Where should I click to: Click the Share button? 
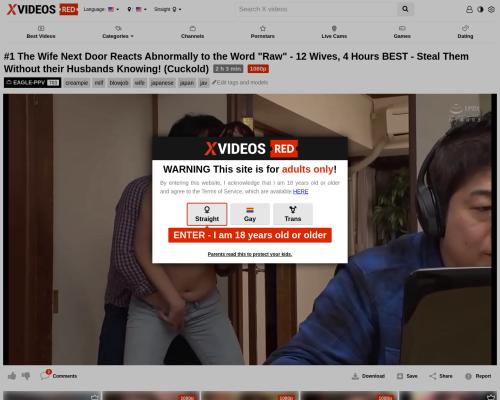click(441, 376)
